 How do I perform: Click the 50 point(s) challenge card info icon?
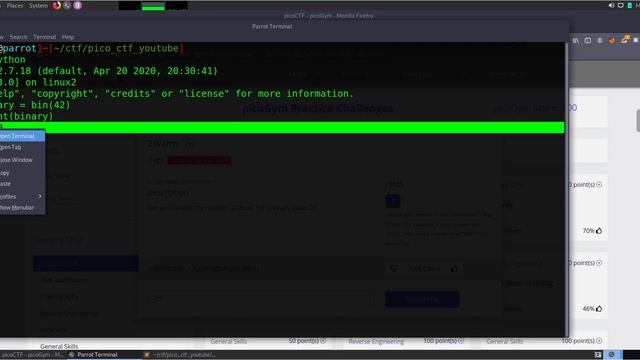click(x=323, y=341)
